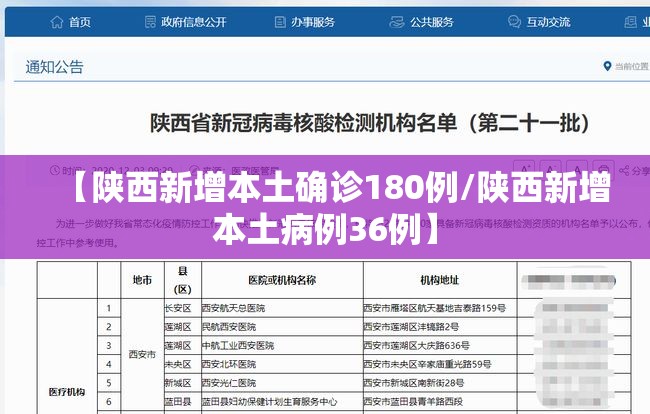Open the 政府信息公开 menu
Screen dimensions: 650x414
tap(194, 22)
